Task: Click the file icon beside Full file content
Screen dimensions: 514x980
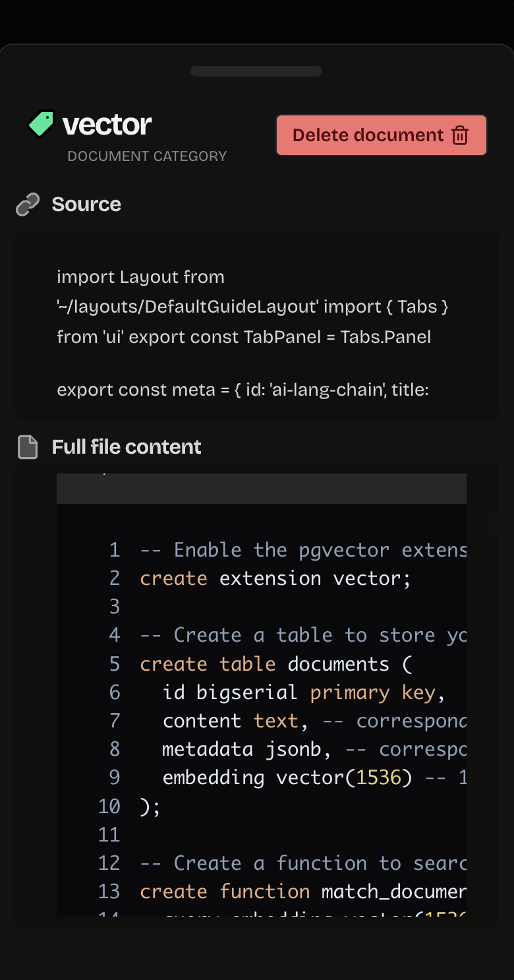Action: (28, 447)
